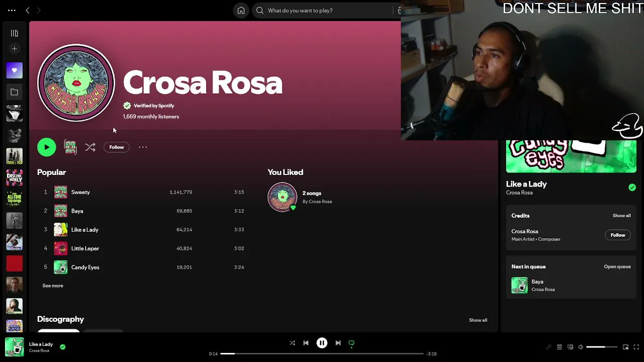Toggle the green repeat button
Screen dimensions: 644x362
352,343
